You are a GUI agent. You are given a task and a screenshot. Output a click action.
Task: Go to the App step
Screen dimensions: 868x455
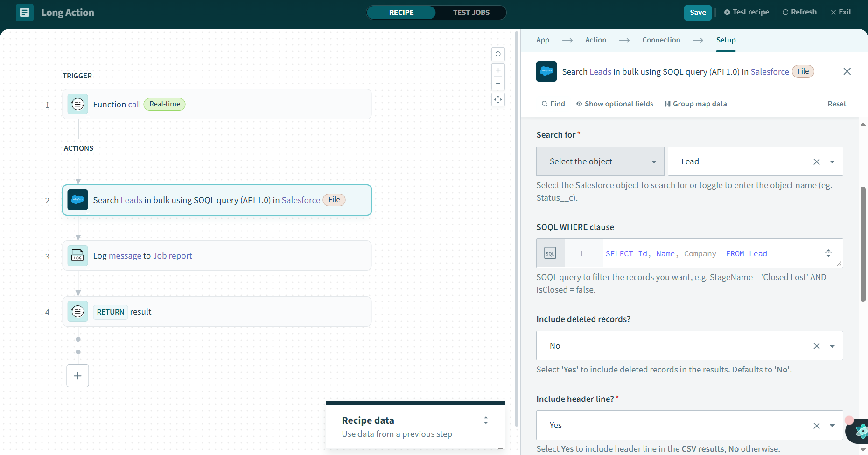[543, 40]
